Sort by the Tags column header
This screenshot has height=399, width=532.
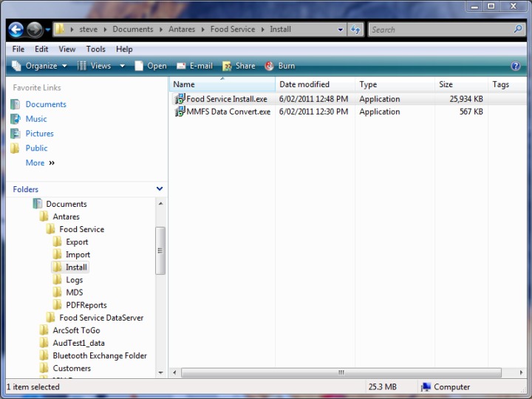click(507, 84)
